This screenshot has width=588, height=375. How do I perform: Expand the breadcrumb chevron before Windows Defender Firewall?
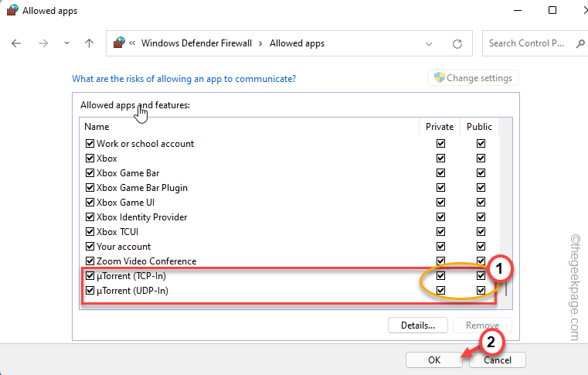[133, 43]
